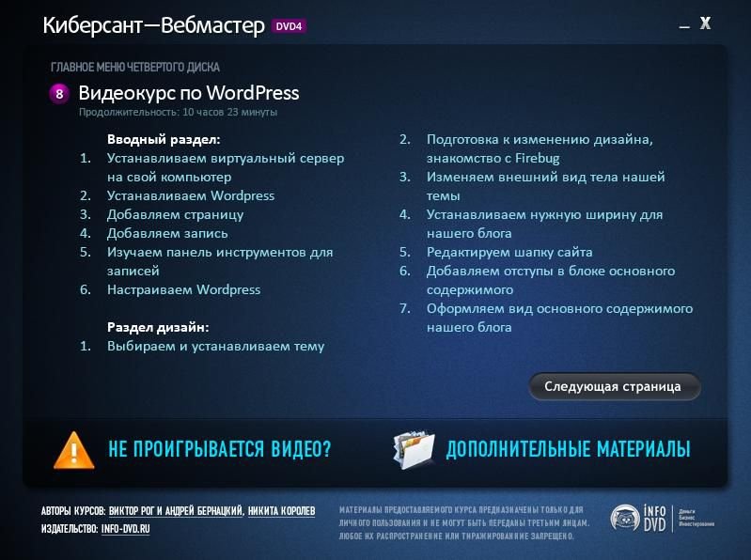The height and width of the screenshot is (560, 751).
Task: Click the purple number 8 badge
Action: coord(59,93)
